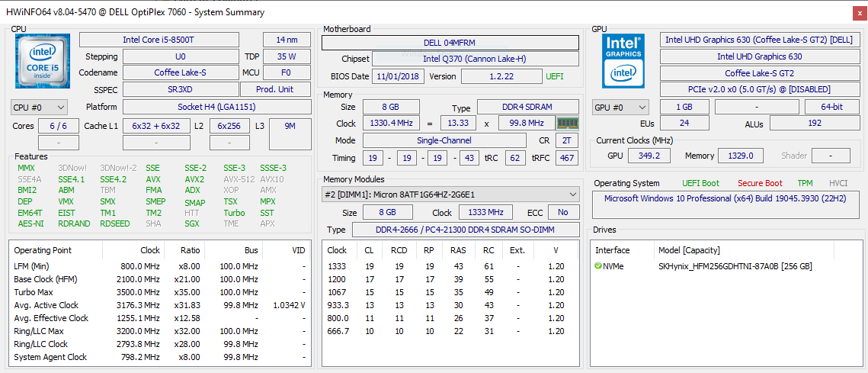Click the memory module icon next to 99.8 MHz
Image resolution: width=868 pixels, height=373 pixels.
[x=567, y=123]
